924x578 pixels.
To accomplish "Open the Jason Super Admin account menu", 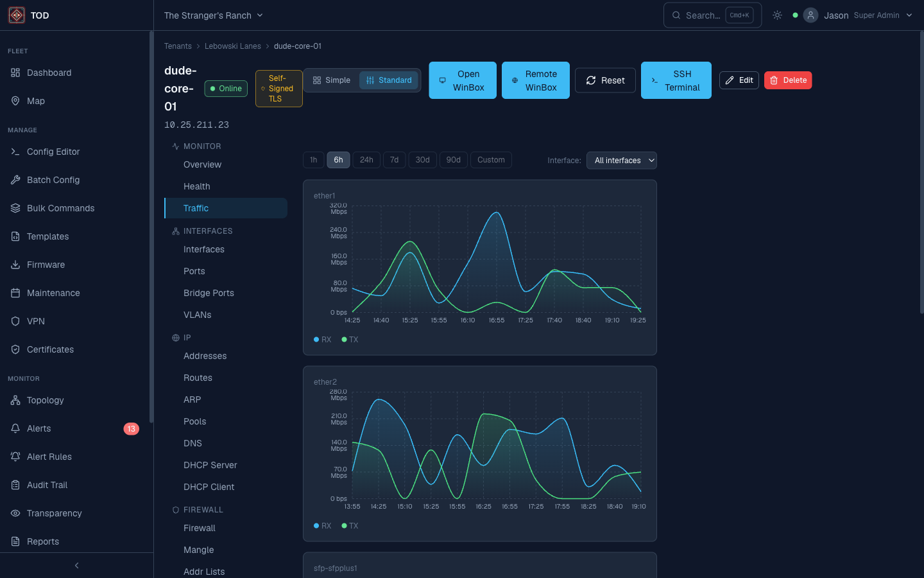I will [x=860, y=15].
